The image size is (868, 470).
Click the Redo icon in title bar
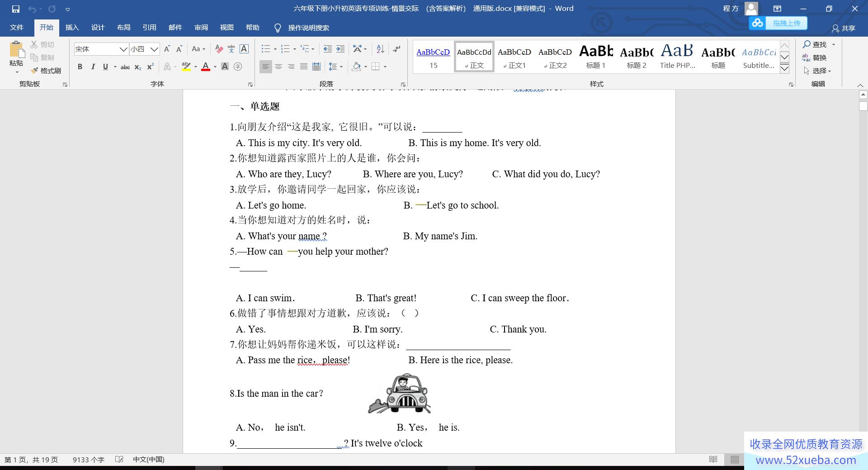[x=52, y=9]
